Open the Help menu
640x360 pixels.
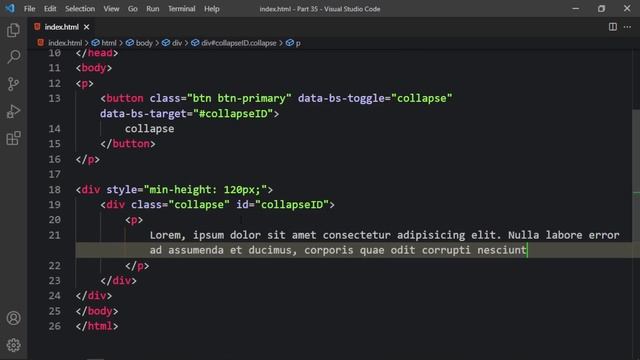[x=211, y=9]
